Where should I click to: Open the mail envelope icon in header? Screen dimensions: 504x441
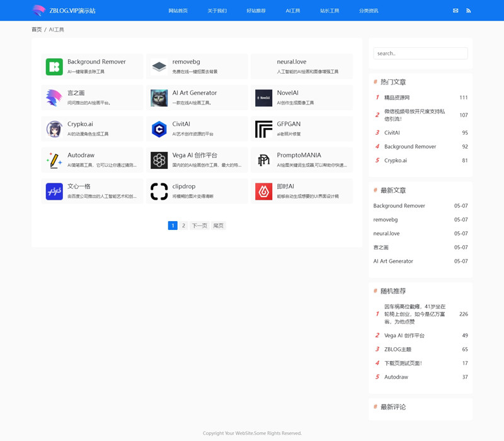point(455,11)
